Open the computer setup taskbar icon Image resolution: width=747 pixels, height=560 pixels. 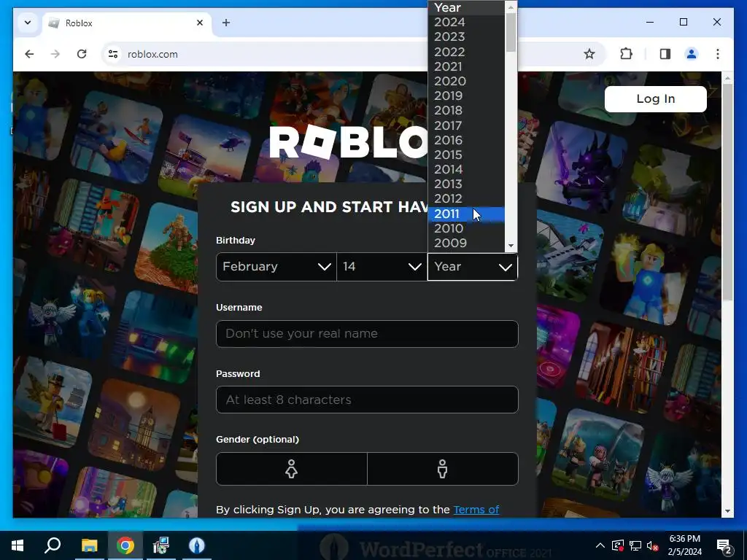coord(161,545)
